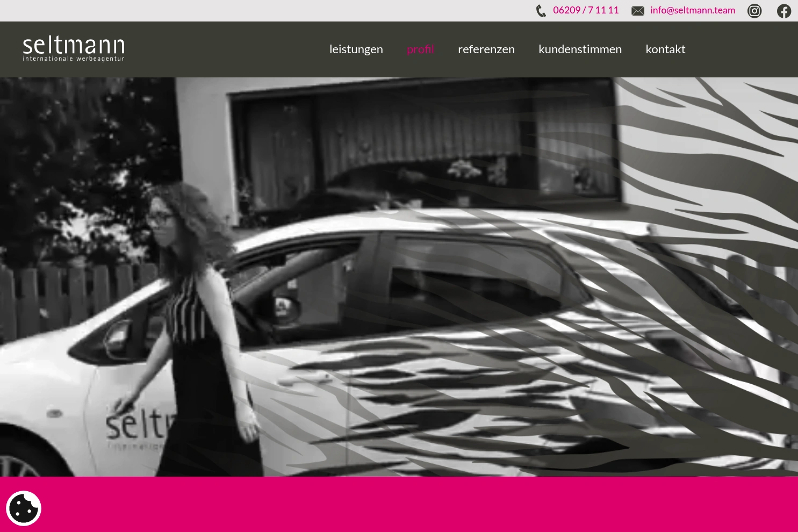Image resolution: width=798 pixels, height=532 pixels.
Task: Open the cookie settings icon bottom left
Action: tap(24, 508)
